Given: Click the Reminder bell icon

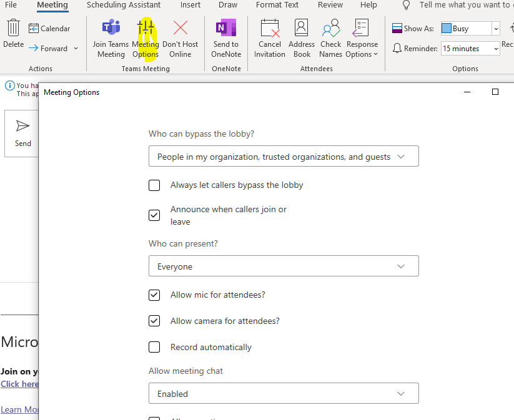Looking at the screenshot, I should click(x=397, y=49).
